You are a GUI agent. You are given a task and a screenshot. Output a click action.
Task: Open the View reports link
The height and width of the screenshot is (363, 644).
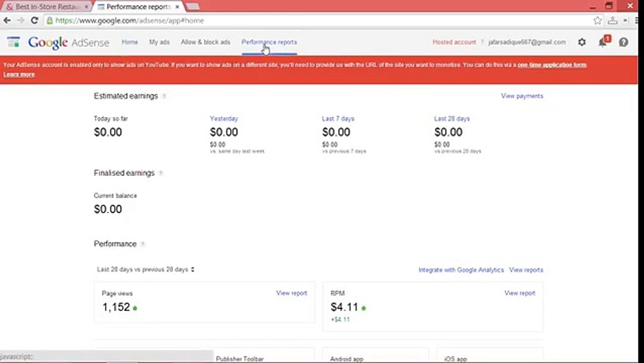[526, 270]
